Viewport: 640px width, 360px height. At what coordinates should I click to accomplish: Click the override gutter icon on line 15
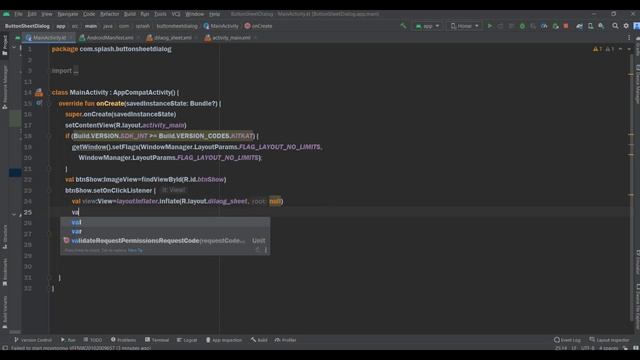tap(39, 103)
